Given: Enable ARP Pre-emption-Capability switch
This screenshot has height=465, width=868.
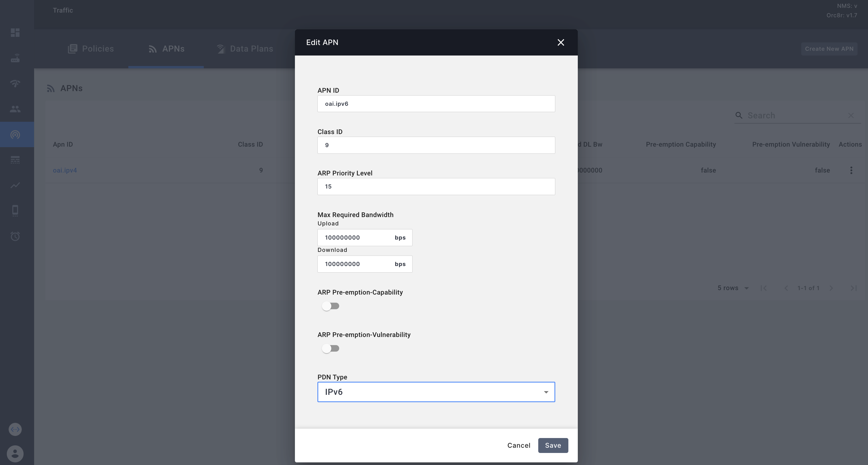Looking at the screenshot, I should 331,306.
